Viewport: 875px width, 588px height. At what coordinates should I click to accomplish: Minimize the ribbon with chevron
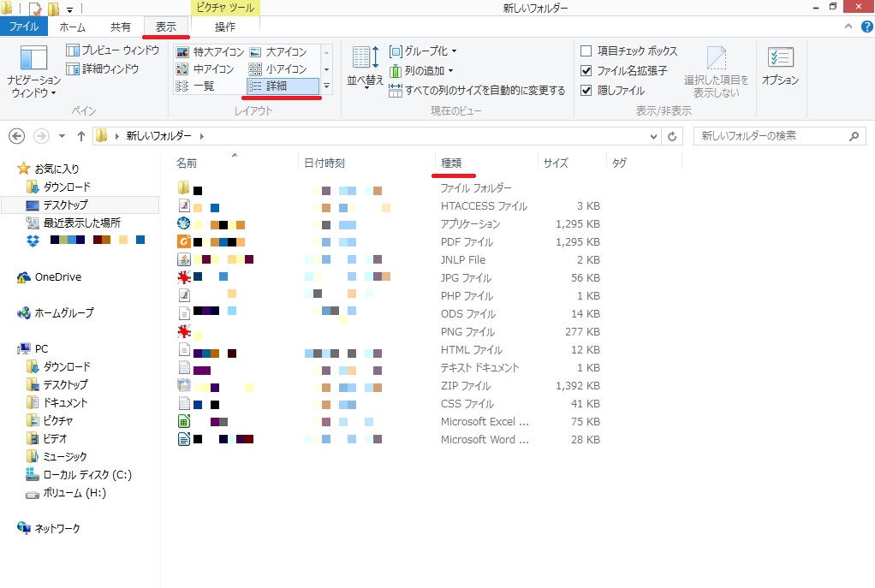coord(848,27)
